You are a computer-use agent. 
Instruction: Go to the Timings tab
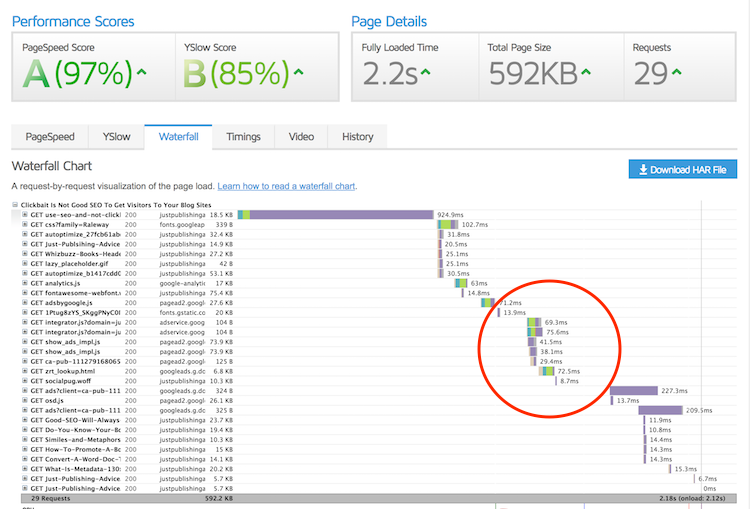click(243, 137)
